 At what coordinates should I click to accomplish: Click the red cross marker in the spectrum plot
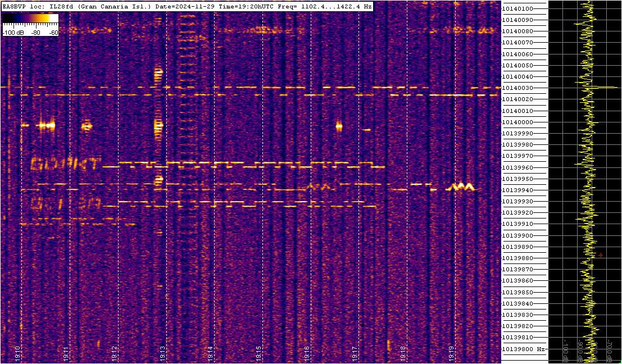click(601, 256)
